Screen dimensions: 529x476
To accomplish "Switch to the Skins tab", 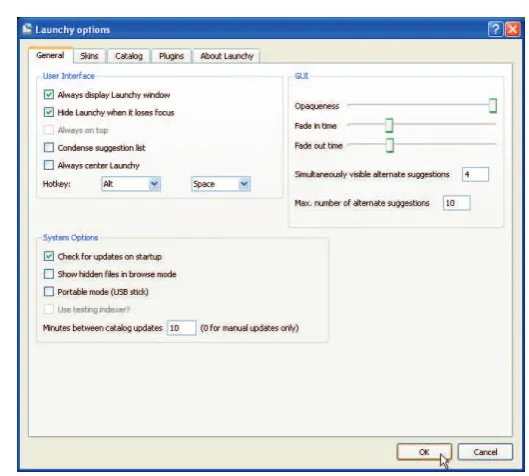I will 89,56.
